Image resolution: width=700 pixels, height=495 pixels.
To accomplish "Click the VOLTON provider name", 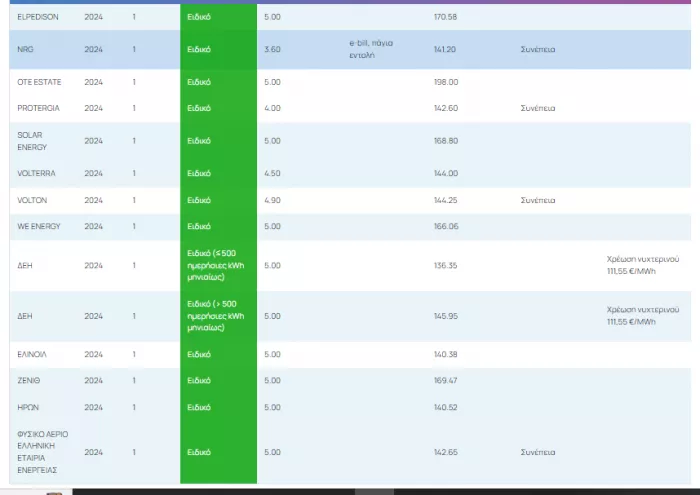I will click(32, 200).
